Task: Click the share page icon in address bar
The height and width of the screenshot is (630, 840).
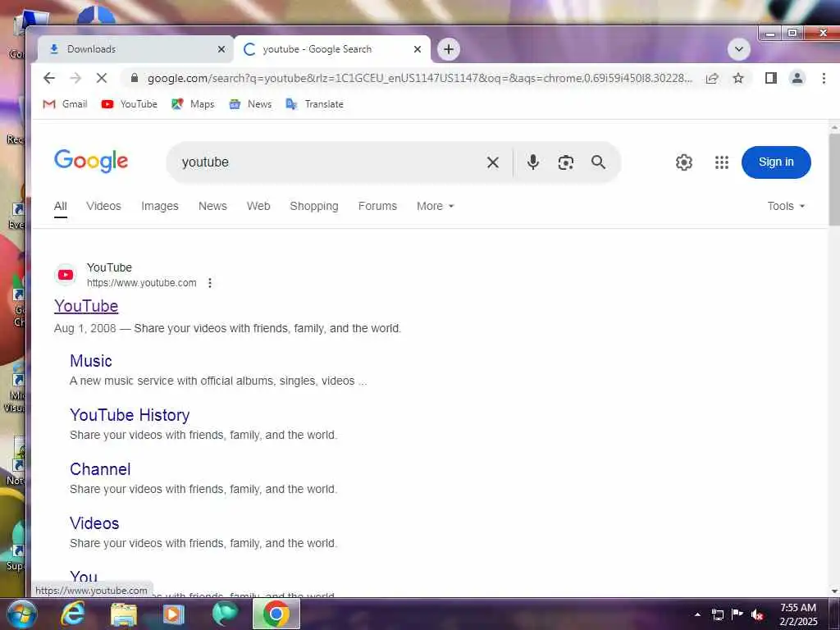Action: pyautogui.click(x=711, y=78)
